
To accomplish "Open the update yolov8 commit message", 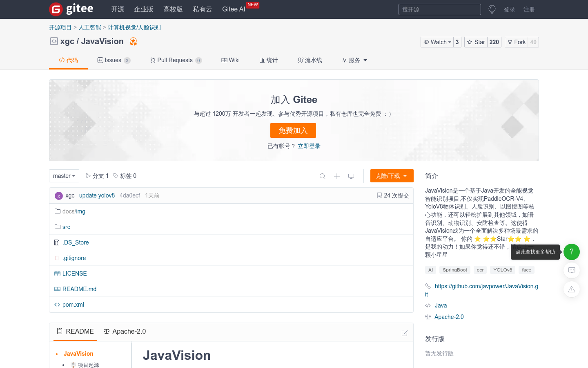I will pos(97,195).
